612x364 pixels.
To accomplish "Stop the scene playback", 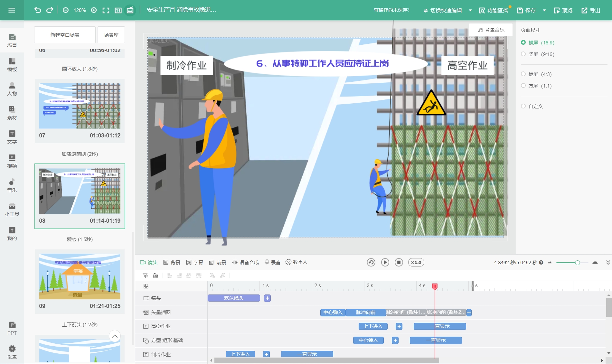I will coord(399,262).
